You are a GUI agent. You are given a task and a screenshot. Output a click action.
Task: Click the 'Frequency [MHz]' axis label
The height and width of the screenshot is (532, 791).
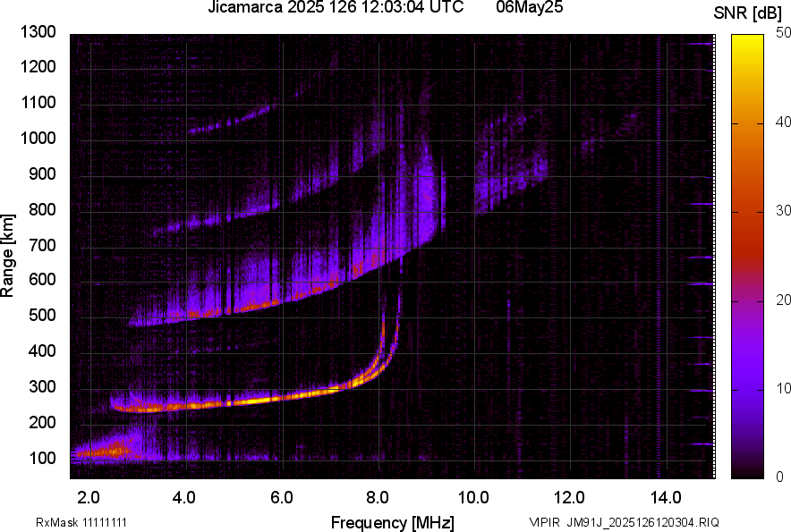(393, 522)
